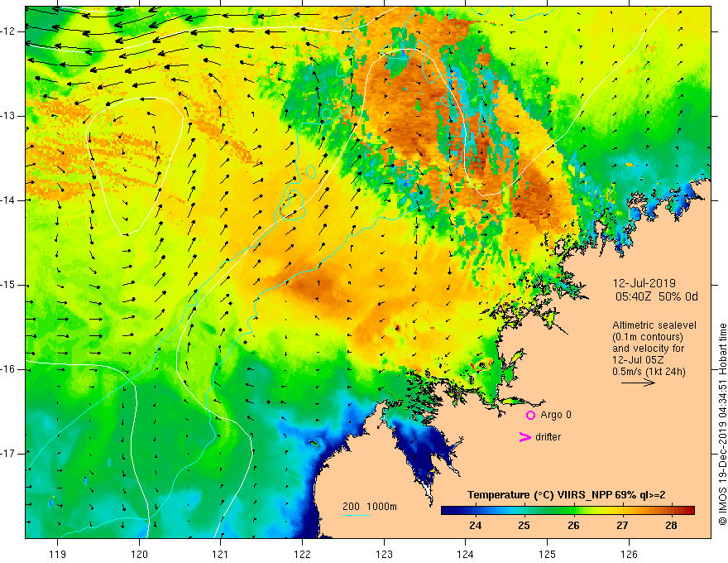Click the 'Temperature (°C) VIIRS_NPP 69% ql>=2' title
The height and width of the screenshot is (563, 728).
(566, 495)
